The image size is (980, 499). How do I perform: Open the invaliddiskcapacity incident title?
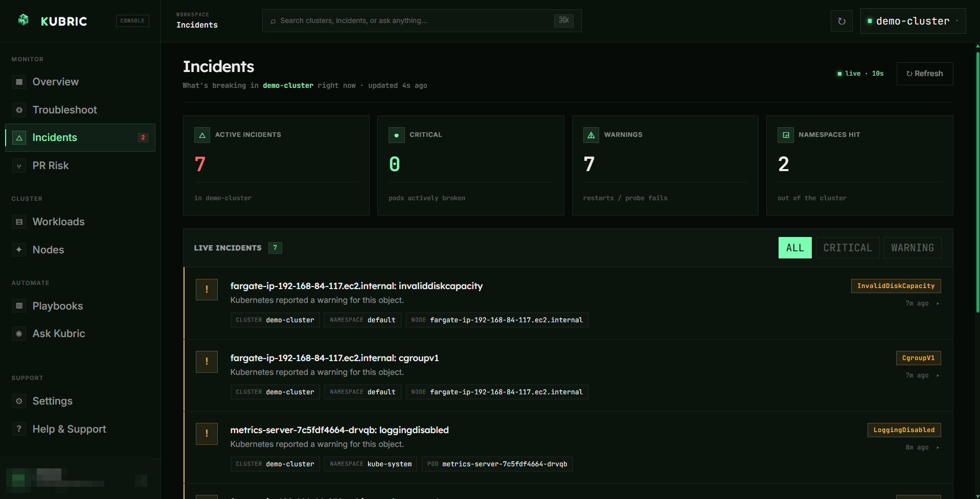pos(356,286)
